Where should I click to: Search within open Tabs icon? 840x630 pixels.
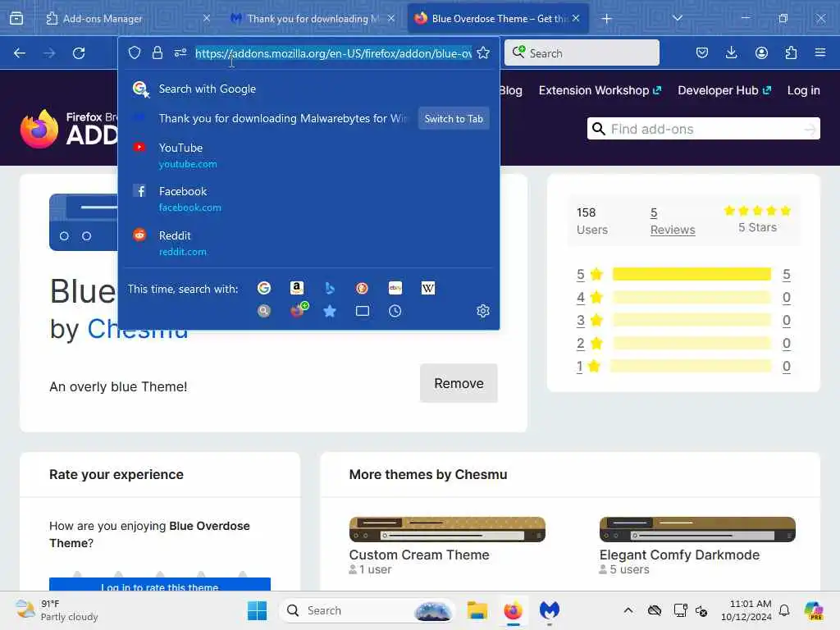[x=362, y=311]
